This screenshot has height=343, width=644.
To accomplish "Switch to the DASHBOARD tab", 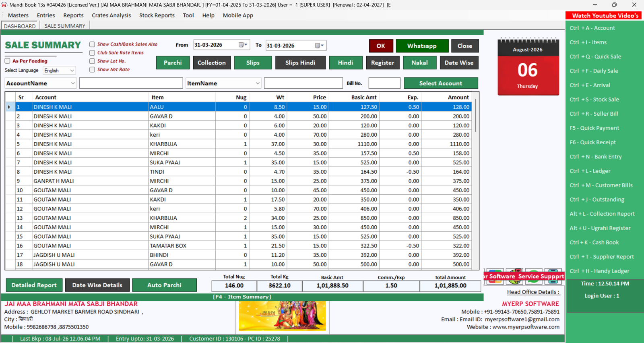I will point(20,26).
